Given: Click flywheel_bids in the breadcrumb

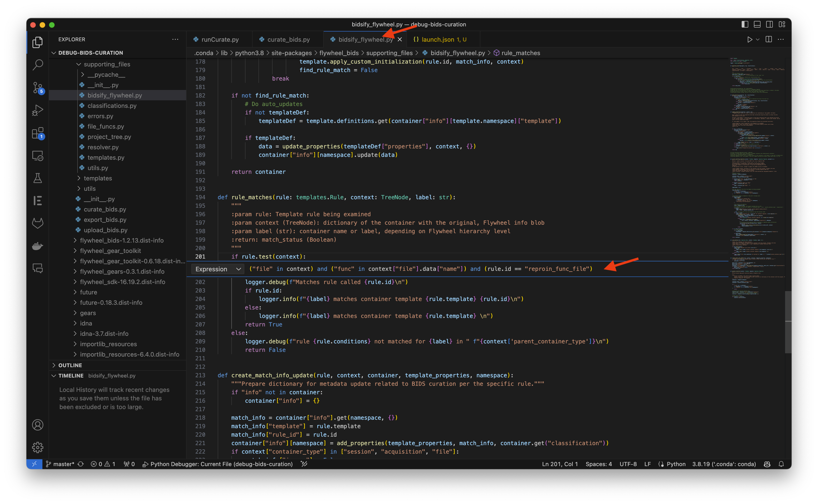Looking at the screenshot, I should [x=339, y=53].
